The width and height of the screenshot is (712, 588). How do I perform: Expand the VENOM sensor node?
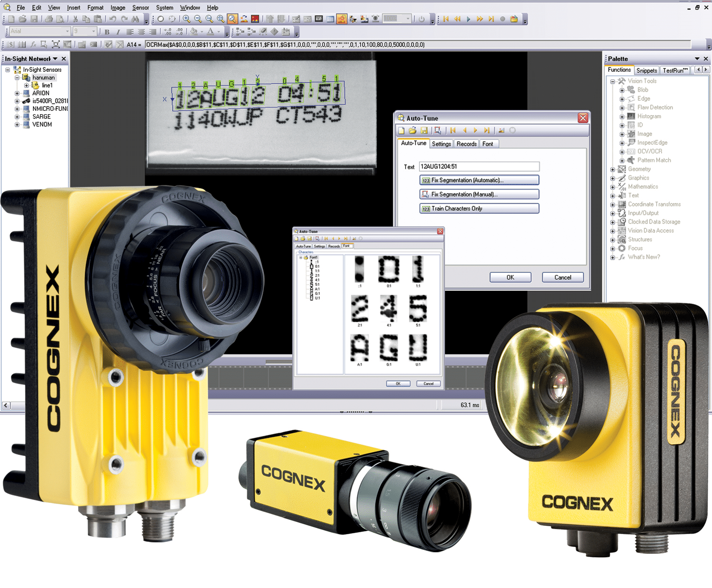(x=17, y=125)
